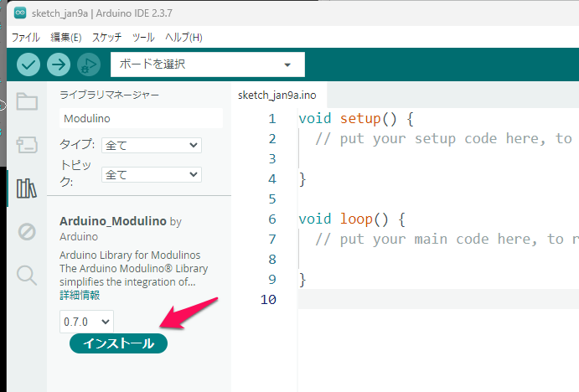Open the Debug sidebar icon
This screenshot has height=392, width=579.
pos(27,231)
